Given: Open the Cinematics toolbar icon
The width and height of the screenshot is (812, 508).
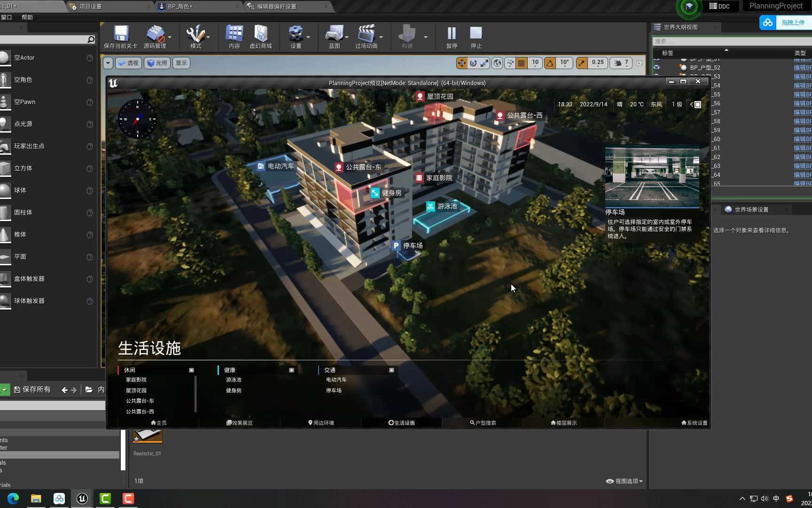Looking at the screenshot, I should point(366,37).
